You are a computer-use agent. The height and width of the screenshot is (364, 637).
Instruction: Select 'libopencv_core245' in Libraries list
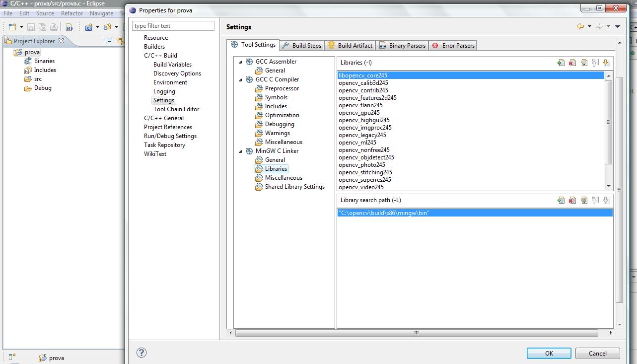pyautogui.click(x=471, y=75)
